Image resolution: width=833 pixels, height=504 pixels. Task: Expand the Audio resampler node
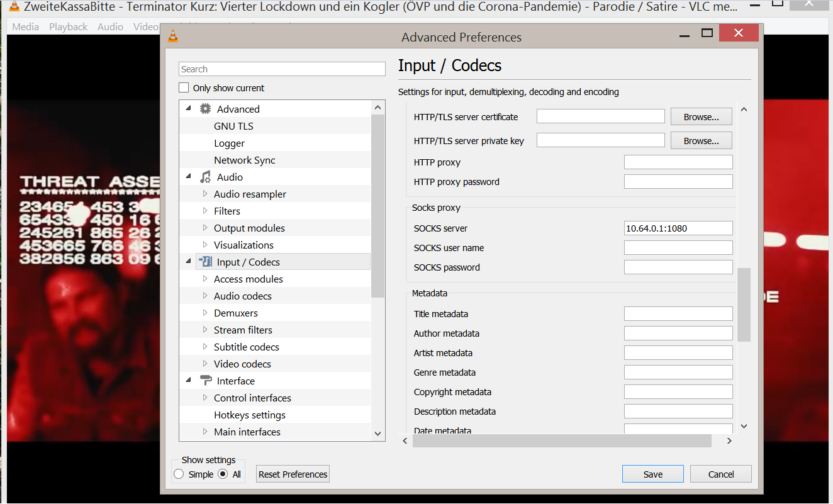tap(205, 194)
